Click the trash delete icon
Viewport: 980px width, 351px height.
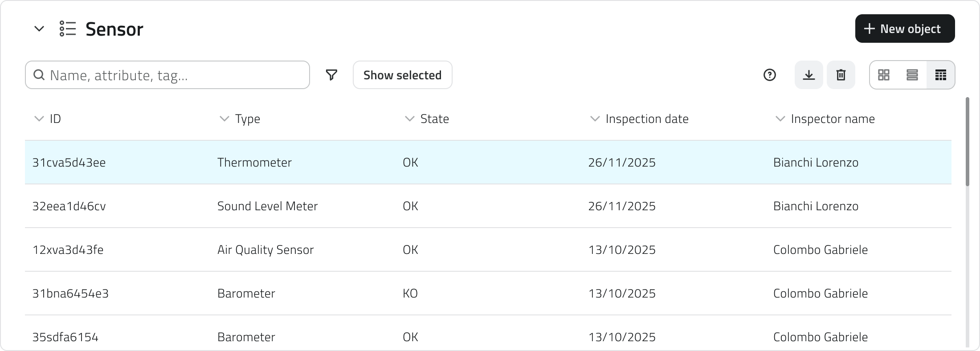(841, 75)
